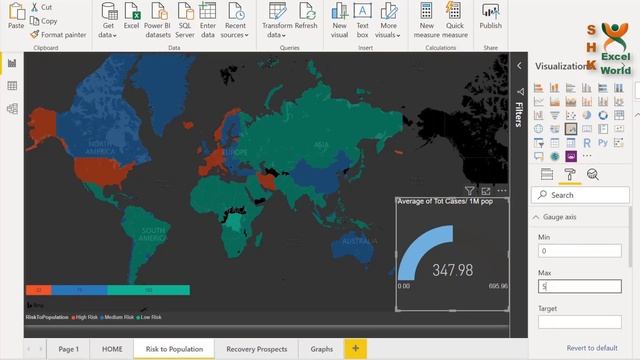The width and height of the screenshot is (640, 360).
Task: Insert a Text box
Action: (x=362, y=20)
